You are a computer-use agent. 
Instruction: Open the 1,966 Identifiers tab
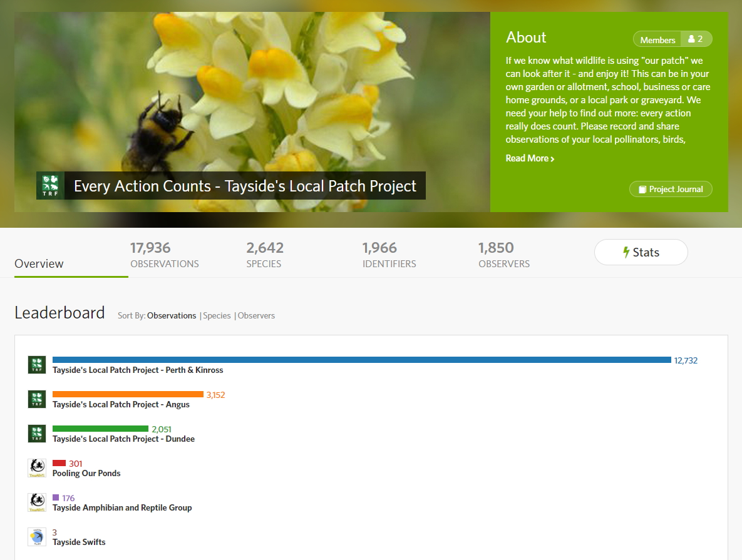tap(389, 255)
